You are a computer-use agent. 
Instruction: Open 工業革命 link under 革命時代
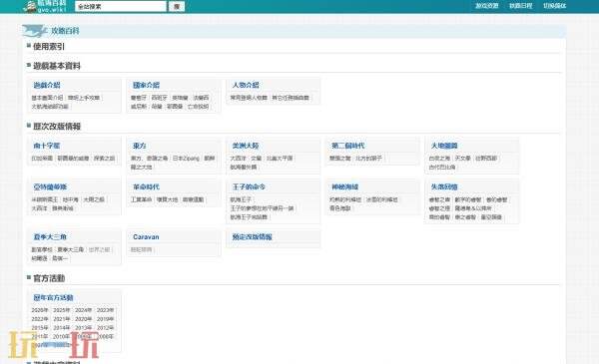click(x=142, y=199)
